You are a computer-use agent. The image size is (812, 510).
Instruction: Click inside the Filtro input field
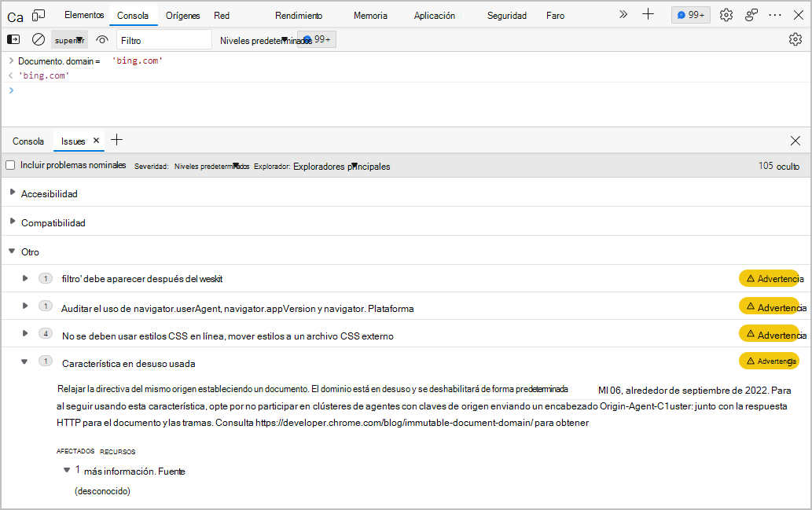click(x=164, y=39)
